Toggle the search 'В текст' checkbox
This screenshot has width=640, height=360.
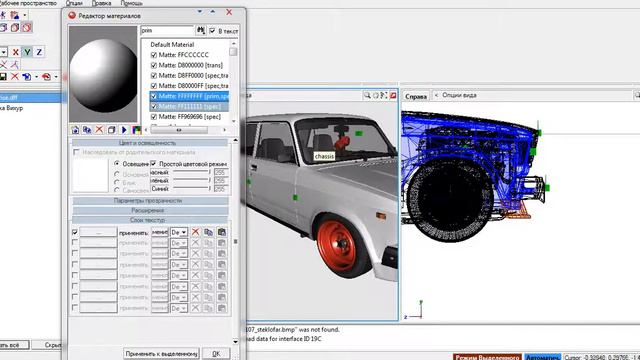(212, 31)
